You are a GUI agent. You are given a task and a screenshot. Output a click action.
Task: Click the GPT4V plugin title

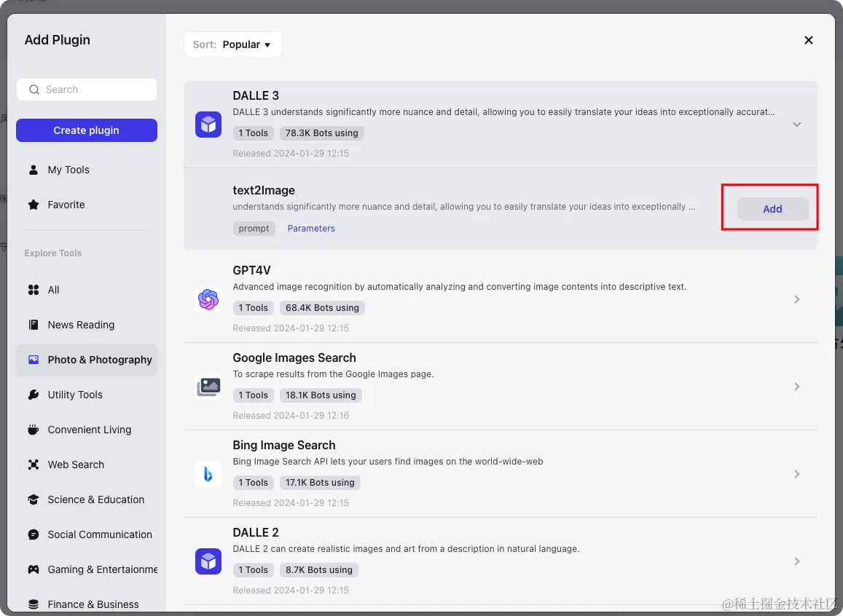[x=251, y=270]
